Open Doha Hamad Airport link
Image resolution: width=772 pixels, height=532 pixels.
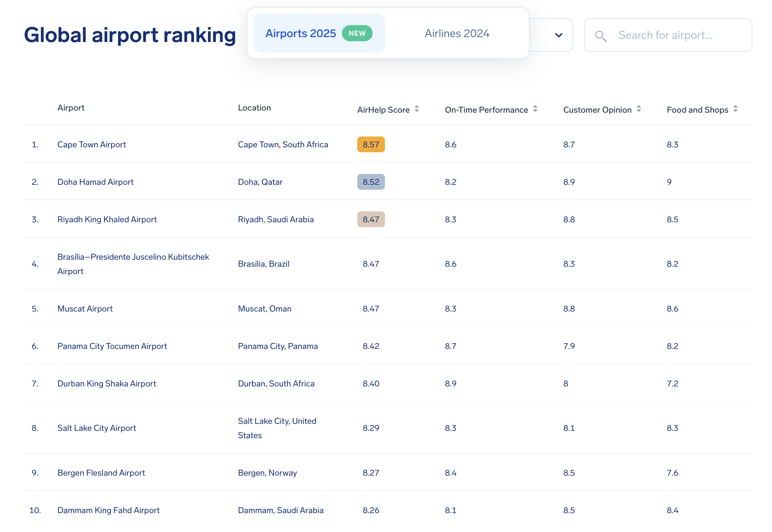coord(95,182)
